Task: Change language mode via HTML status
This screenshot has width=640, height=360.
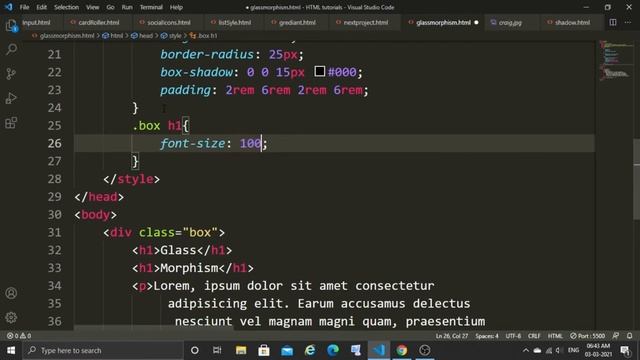Action: coord(555,336)
